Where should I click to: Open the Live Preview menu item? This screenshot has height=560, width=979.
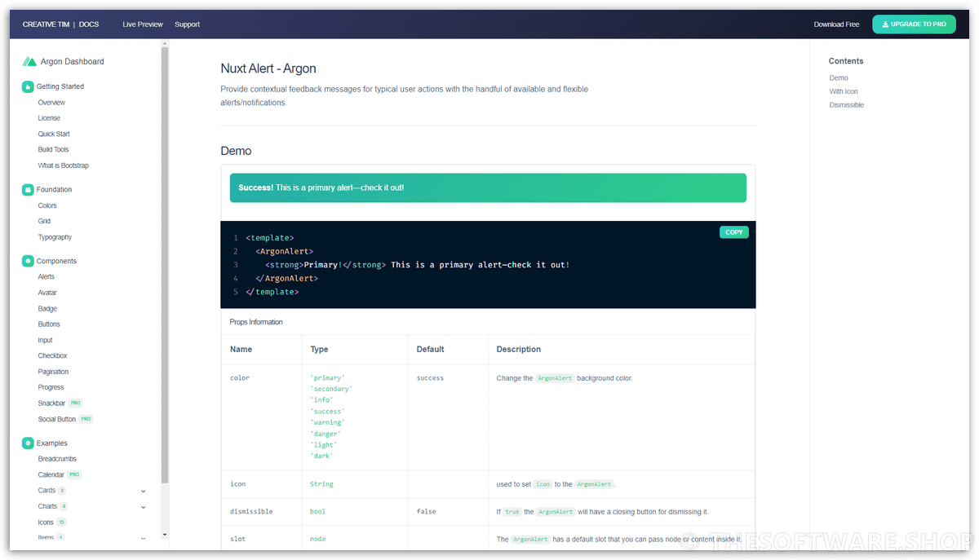coord(143,24)
